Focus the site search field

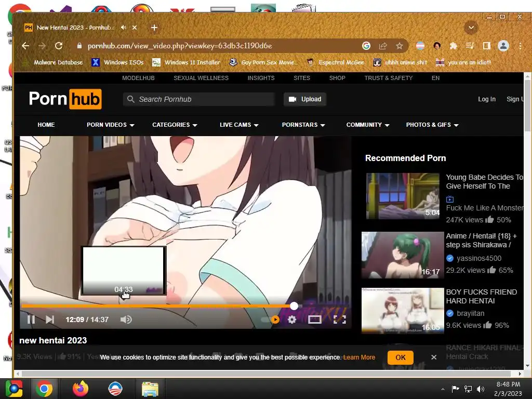[x=199, y=99]
